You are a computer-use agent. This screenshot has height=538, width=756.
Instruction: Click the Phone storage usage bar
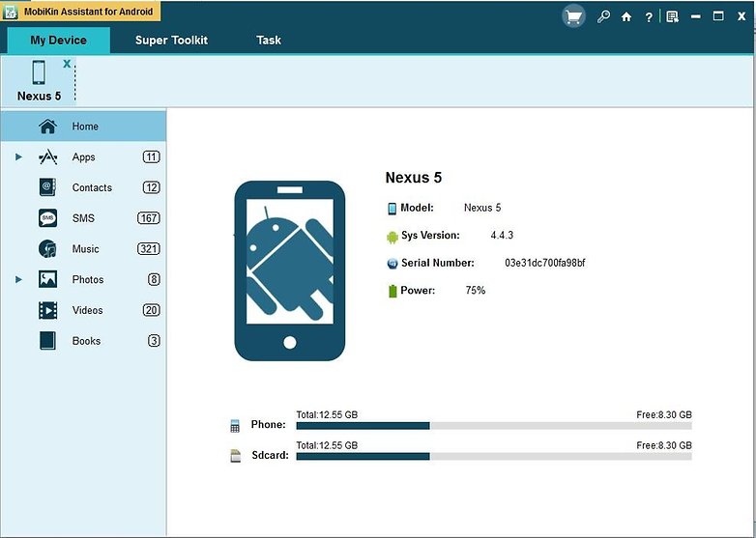pos(494,426)
